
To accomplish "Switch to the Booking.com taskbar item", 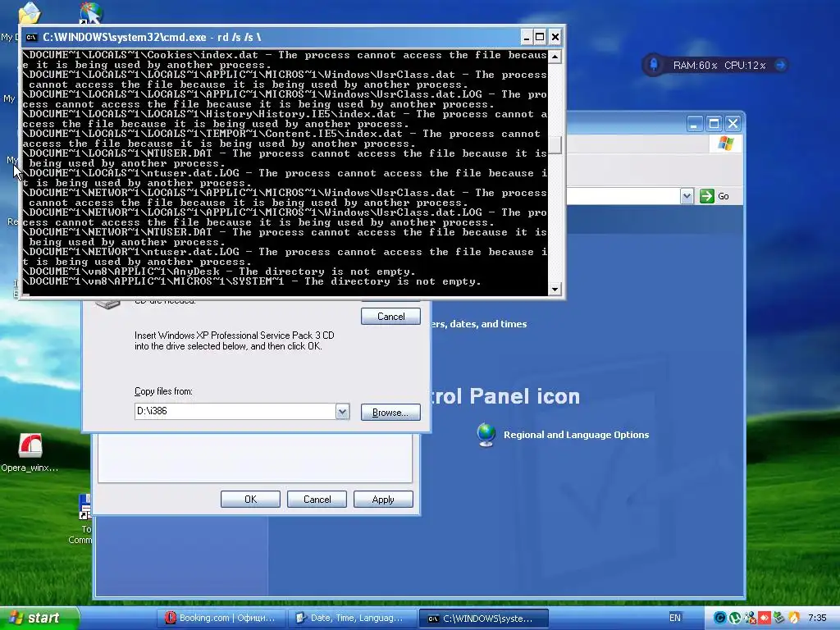I will [221, 618].
